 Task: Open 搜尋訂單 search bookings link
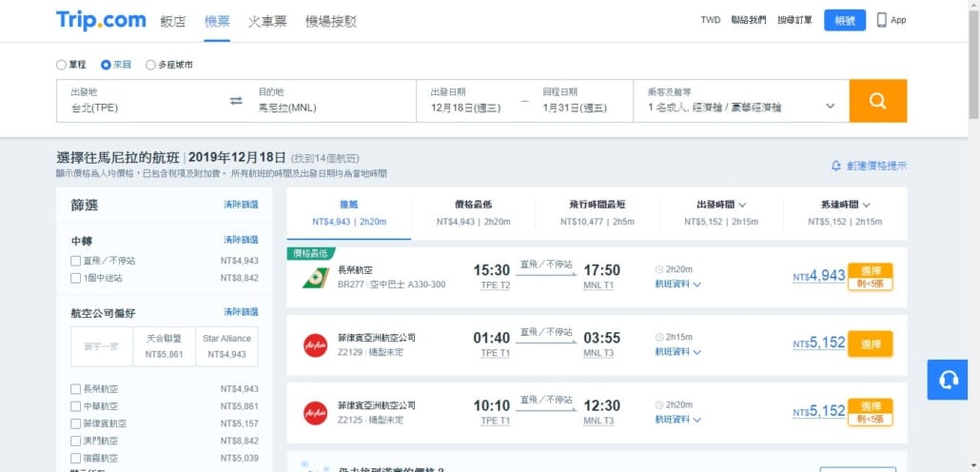pyautogui.click(x=795, y=20)
